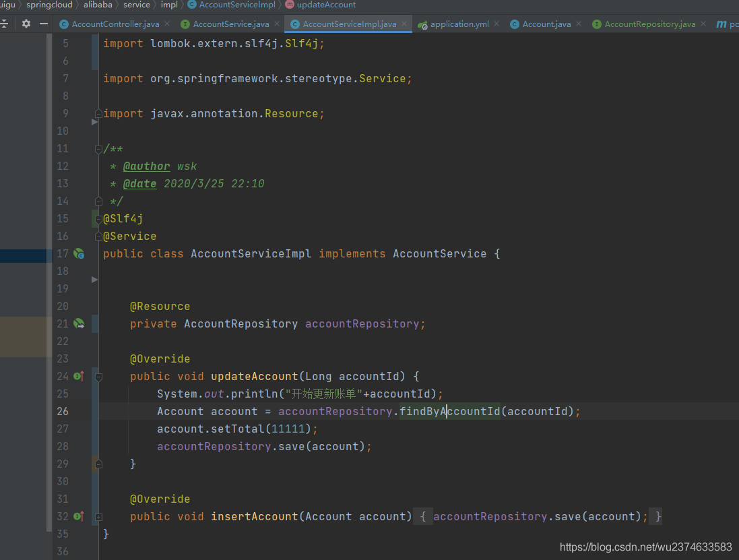Click the 'service' breadcrumb segment
This screenshot has width=739, height=560.
tap(137, 5)
